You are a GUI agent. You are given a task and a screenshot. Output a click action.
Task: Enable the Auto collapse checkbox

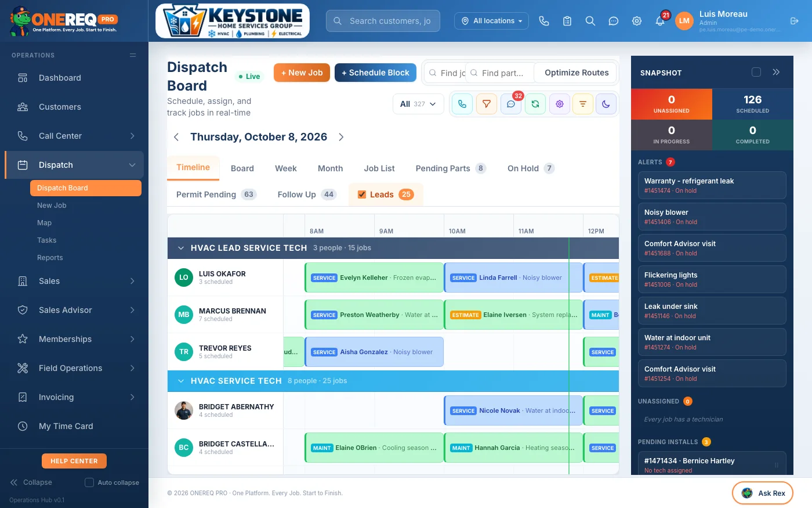point(89,482)
